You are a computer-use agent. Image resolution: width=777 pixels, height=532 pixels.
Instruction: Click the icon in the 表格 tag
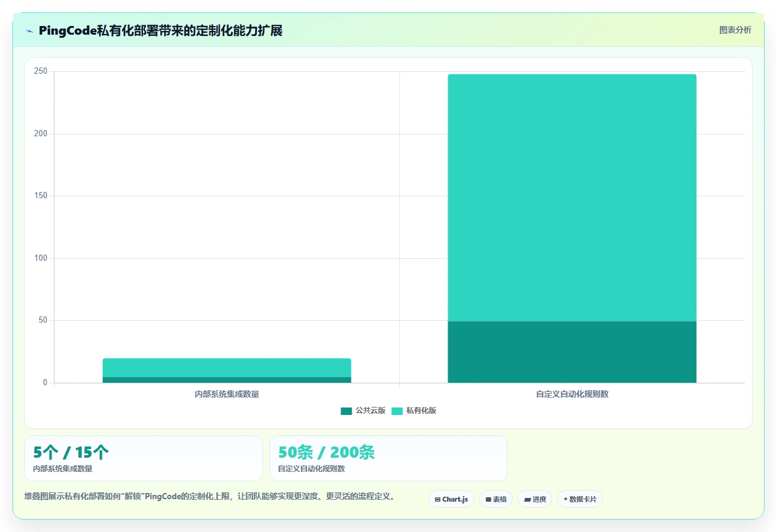tap(488, 499)
